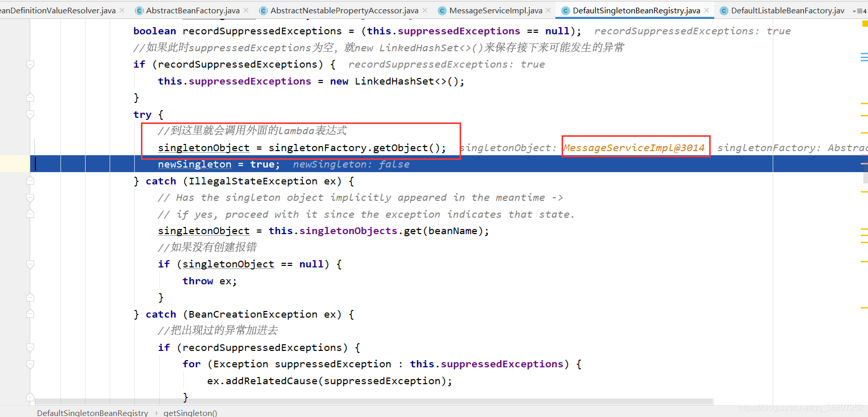Open getSingleton() breadcrumb

coord(190,413)
